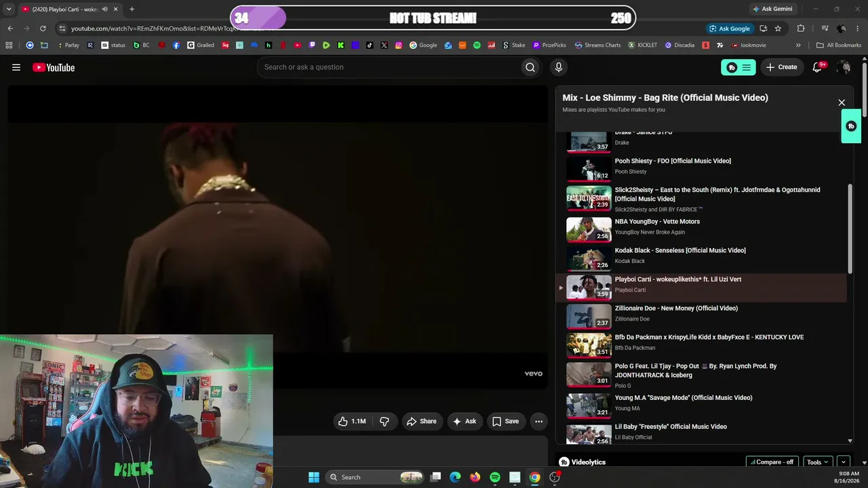868x488 pixels.
Task: Toggle Videolytics Compare off button
Action: [772, 462]
